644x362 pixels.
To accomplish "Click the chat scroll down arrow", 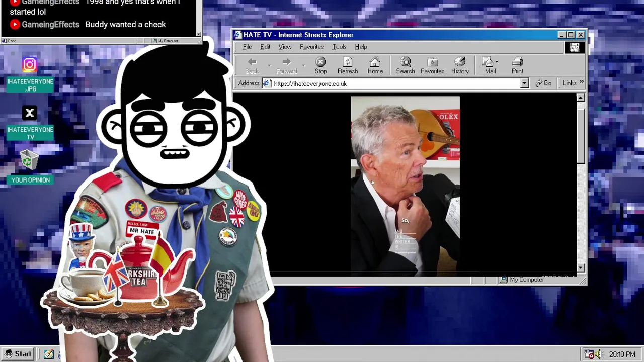I will click(198, 34).
